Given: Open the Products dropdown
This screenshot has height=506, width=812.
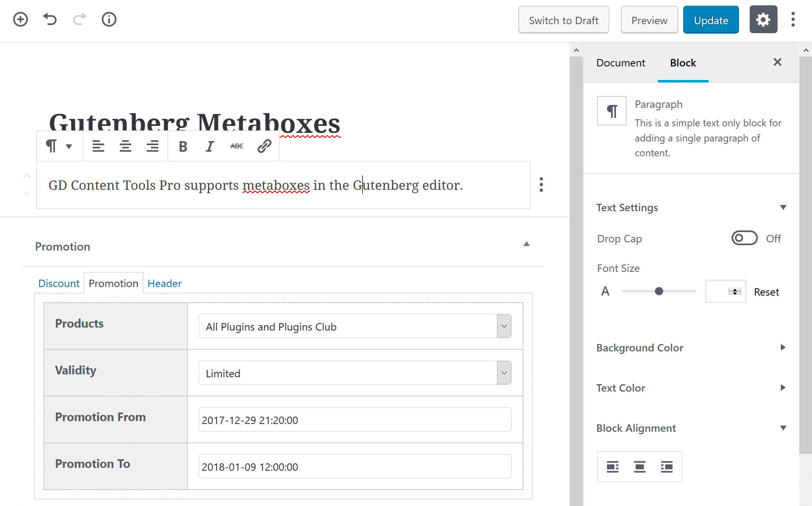Looking at the screenshot, I should [x=355, y=326].
